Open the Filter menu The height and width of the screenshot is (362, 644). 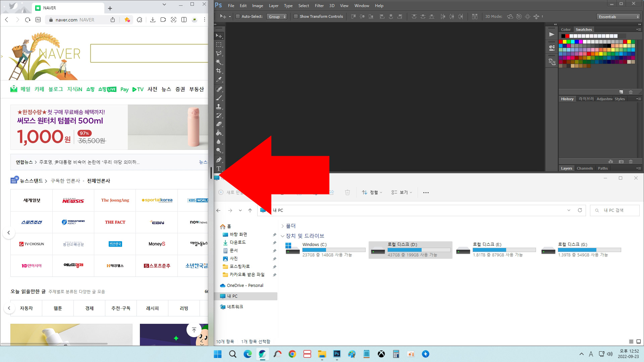tap(319, 6)
